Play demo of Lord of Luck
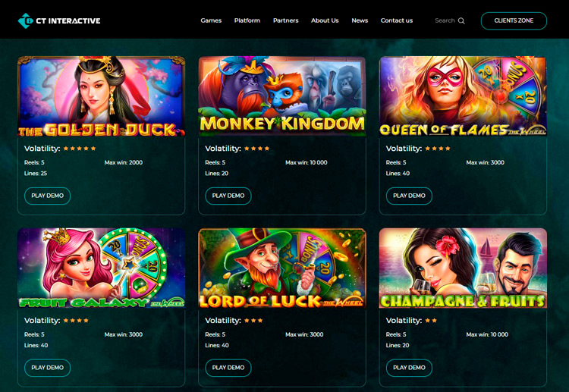569x392 pixels. [x=228, y=368]
